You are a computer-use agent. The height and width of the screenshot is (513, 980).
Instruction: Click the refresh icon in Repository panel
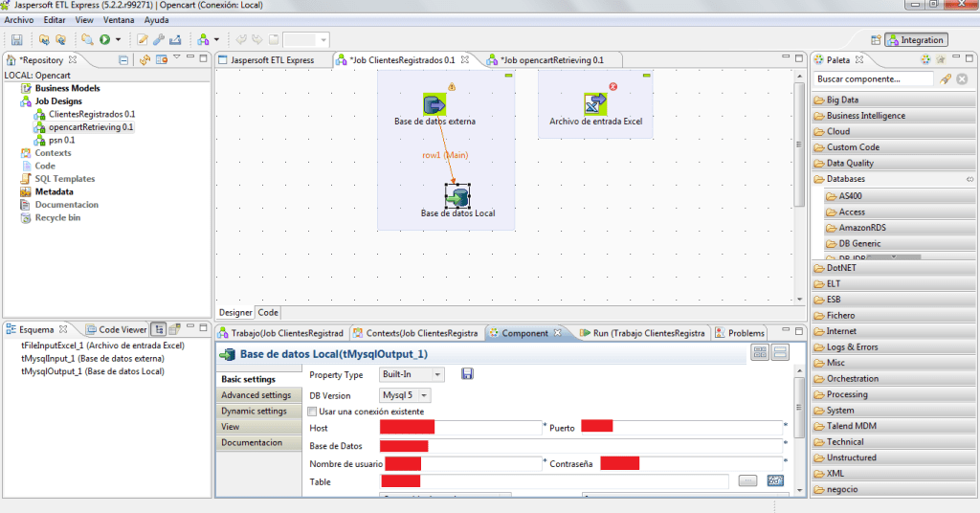point(145,59)
